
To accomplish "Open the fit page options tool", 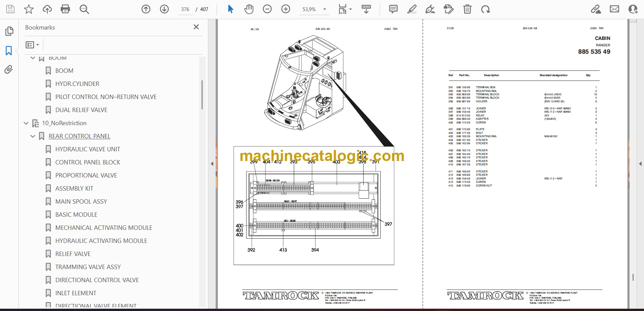I will pyautogui.click(x=345, y=9).
